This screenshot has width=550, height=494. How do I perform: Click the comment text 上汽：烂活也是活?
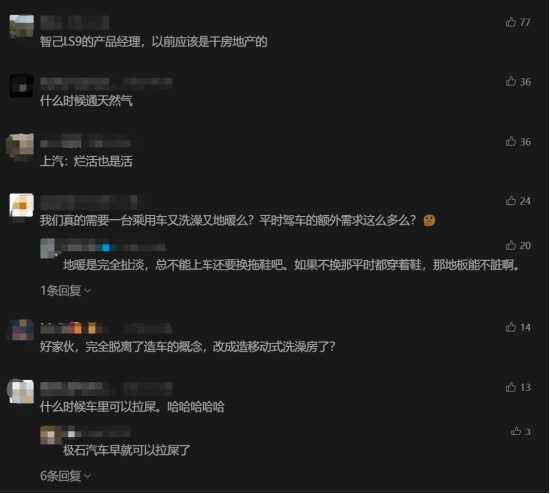(x=86, y=161)
